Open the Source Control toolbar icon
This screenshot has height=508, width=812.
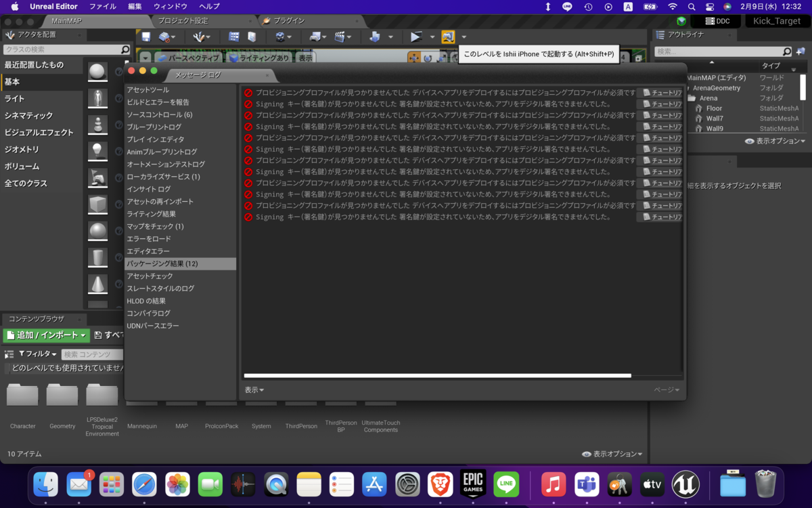click(164, 37)
